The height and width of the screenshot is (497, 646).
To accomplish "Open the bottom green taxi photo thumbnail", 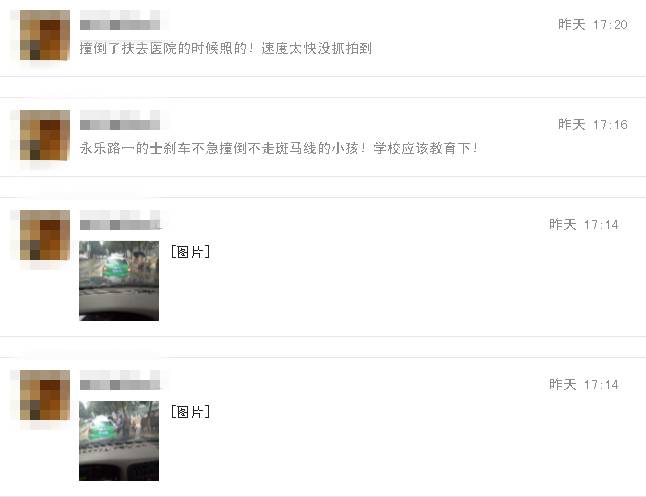I will (x=119, y=441).
